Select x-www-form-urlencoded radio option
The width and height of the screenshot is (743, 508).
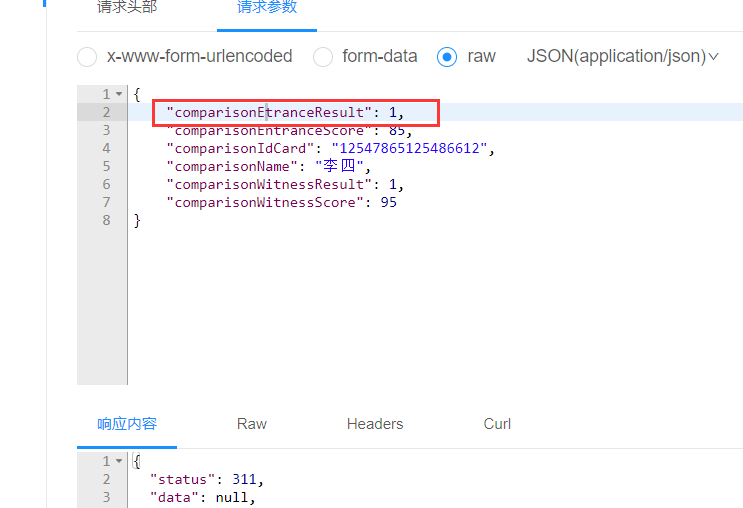point(87,57)
